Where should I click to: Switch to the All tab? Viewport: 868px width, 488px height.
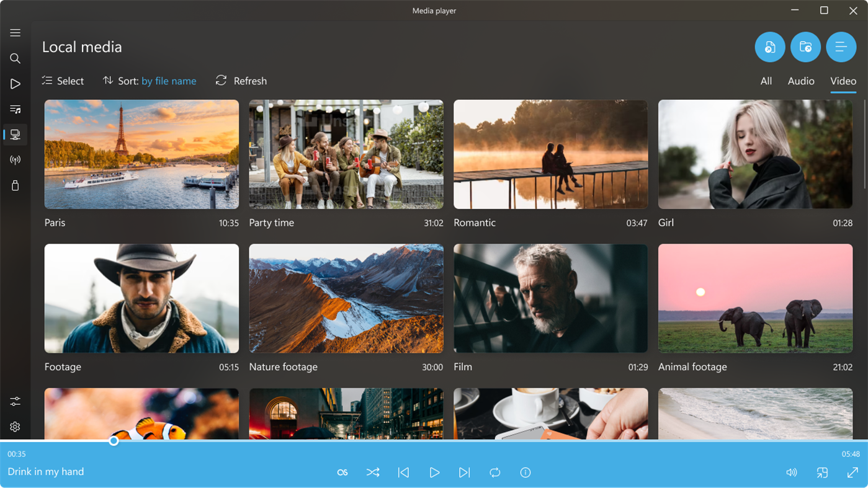[x=766, y=81]
